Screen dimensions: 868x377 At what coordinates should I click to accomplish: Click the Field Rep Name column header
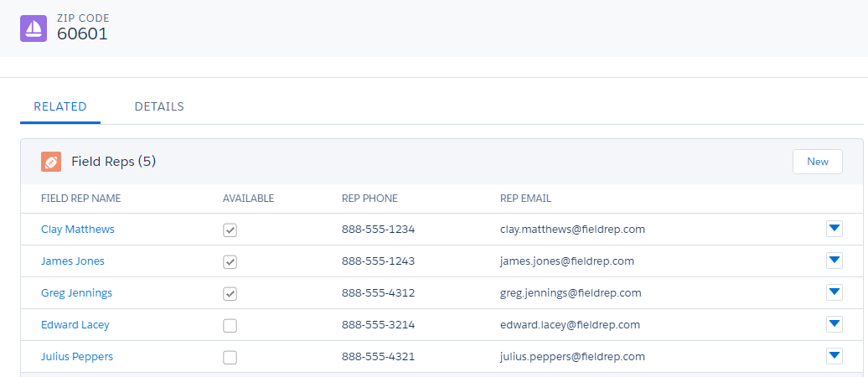click(x=80, y=199)
